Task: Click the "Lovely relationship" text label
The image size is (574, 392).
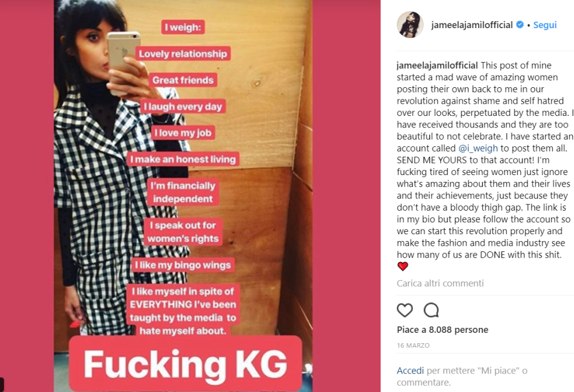Action: tap(183, 54)
